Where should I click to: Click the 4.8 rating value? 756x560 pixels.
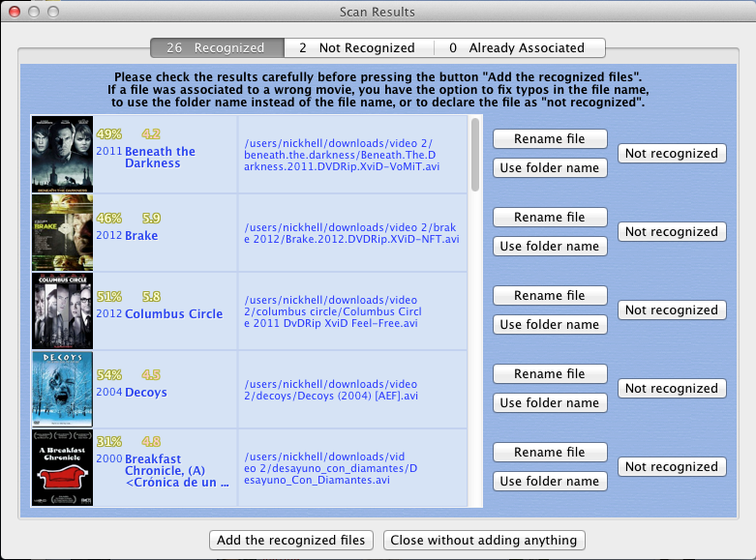(151, 441)
